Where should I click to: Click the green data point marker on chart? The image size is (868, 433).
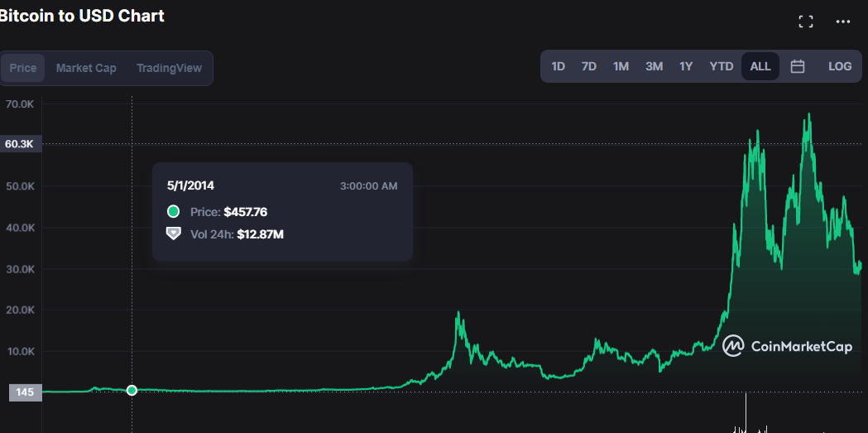point(132,391)
